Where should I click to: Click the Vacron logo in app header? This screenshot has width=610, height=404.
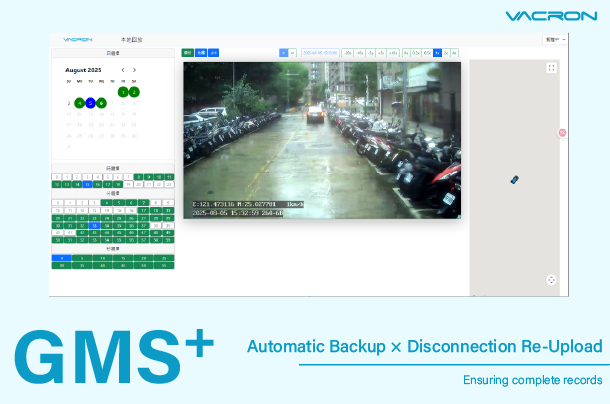[x=77, y=40]
